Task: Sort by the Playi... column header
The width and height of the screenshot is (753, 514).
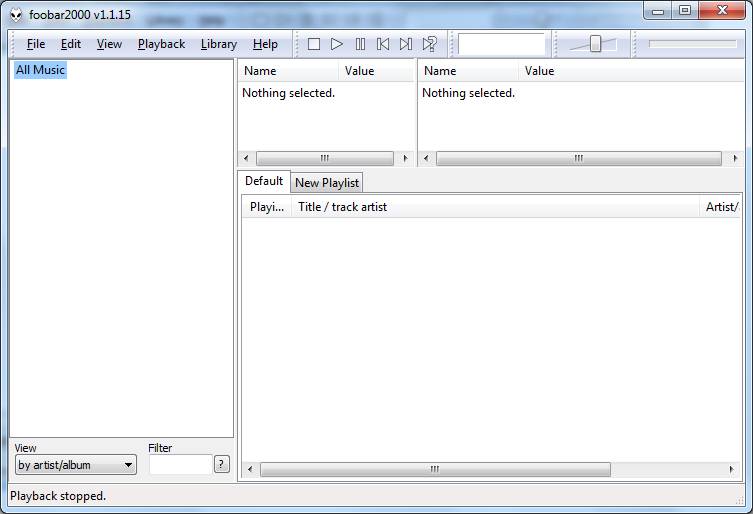Action: [267, 207]
